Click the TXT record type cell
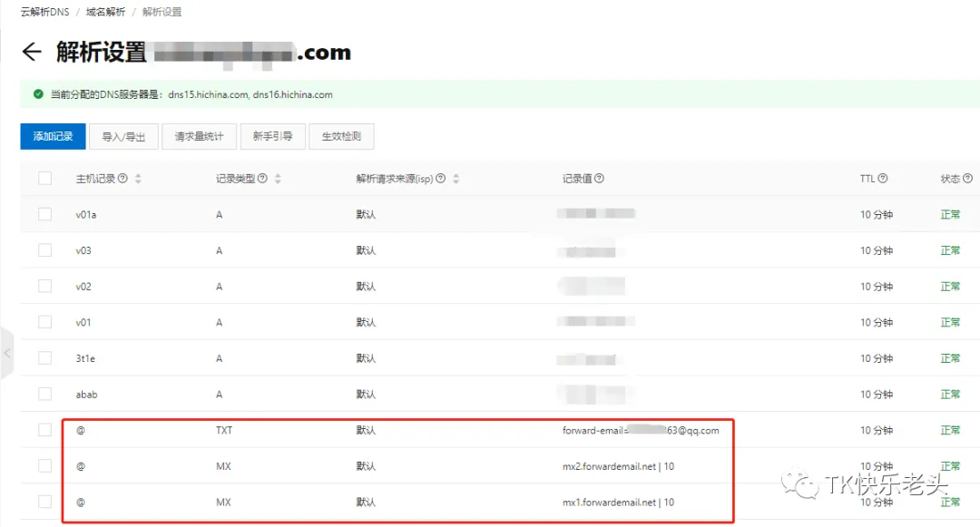This screenshot has width=980, height=527. [x=224, y=430]
